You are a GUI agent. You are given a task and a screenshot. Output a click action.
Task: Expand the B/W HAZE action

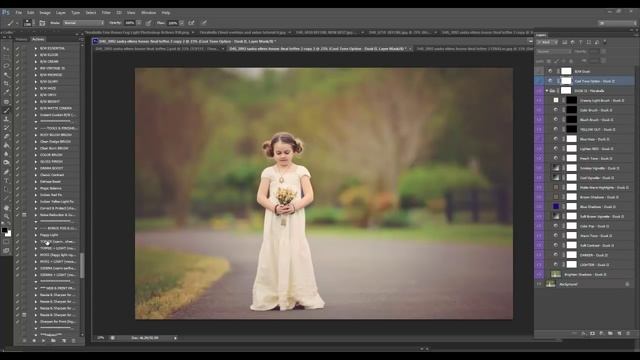[x=36, y=88]
